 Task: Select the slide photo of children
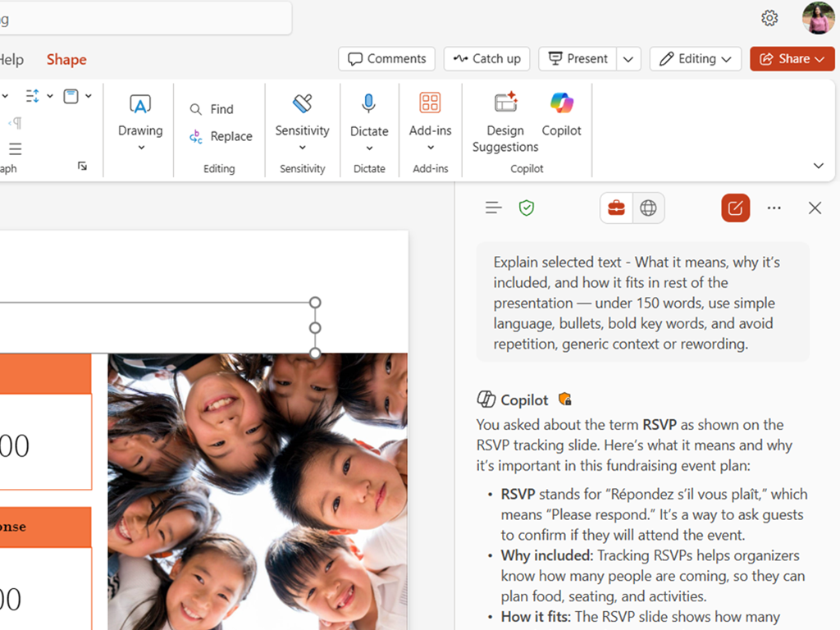258,491
